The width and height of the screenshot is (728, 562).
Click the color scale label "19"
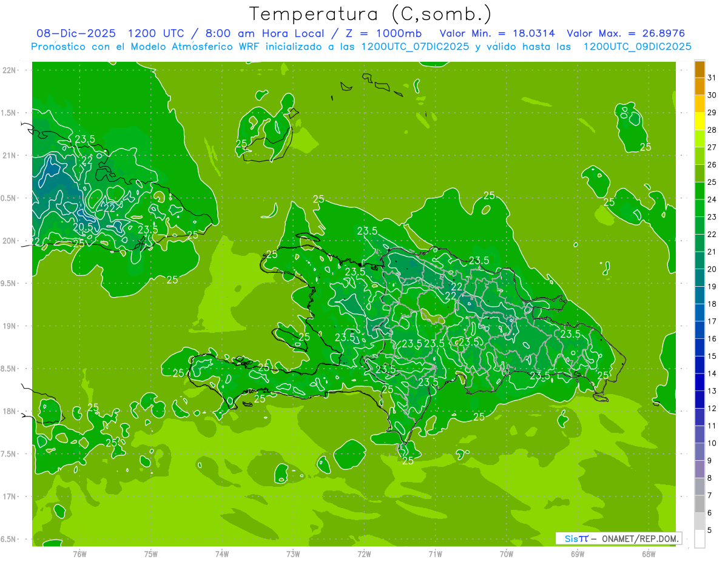[x=712, y=287]
